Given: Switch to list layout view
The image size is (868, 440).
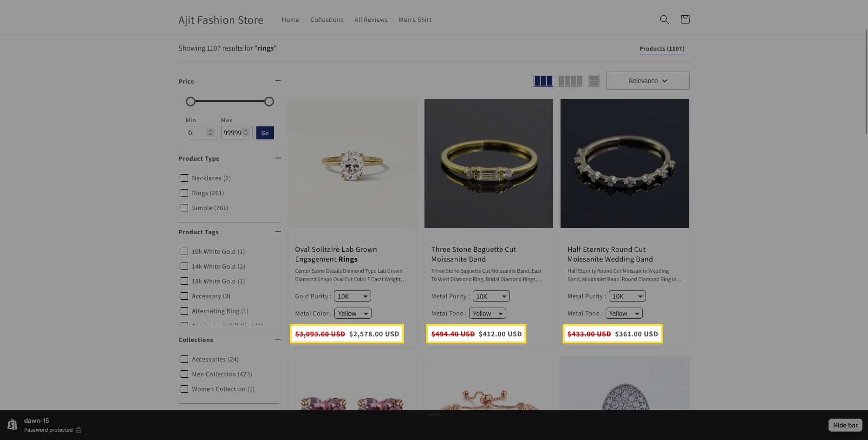Looking at the screenshot, I should click(594, 81).
